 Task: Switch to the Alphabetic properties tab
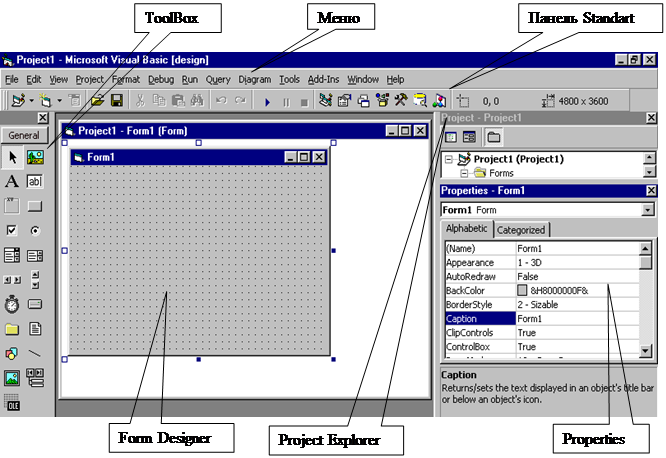(x=466, y=229)
